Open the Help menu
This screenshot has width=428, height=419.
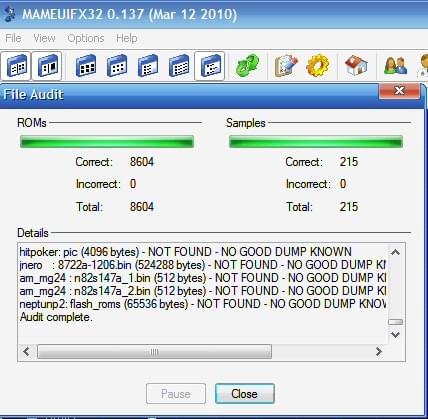[127, 38]
